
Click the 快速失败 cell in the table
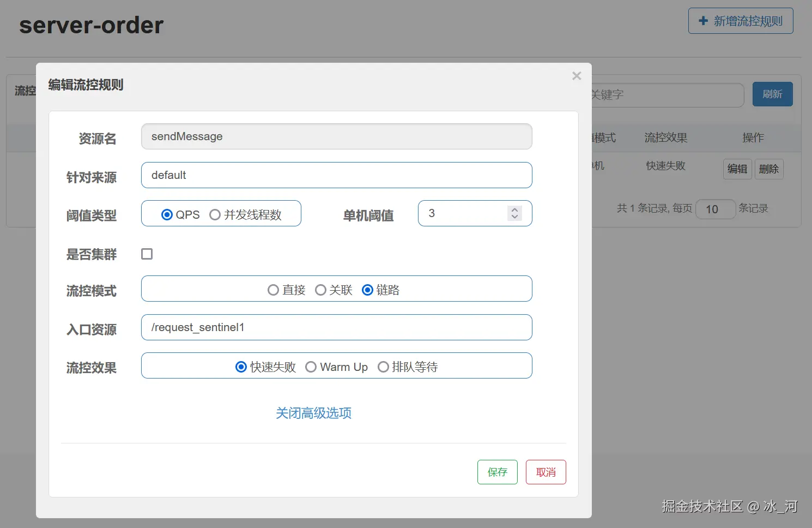[x=666, y=165]
